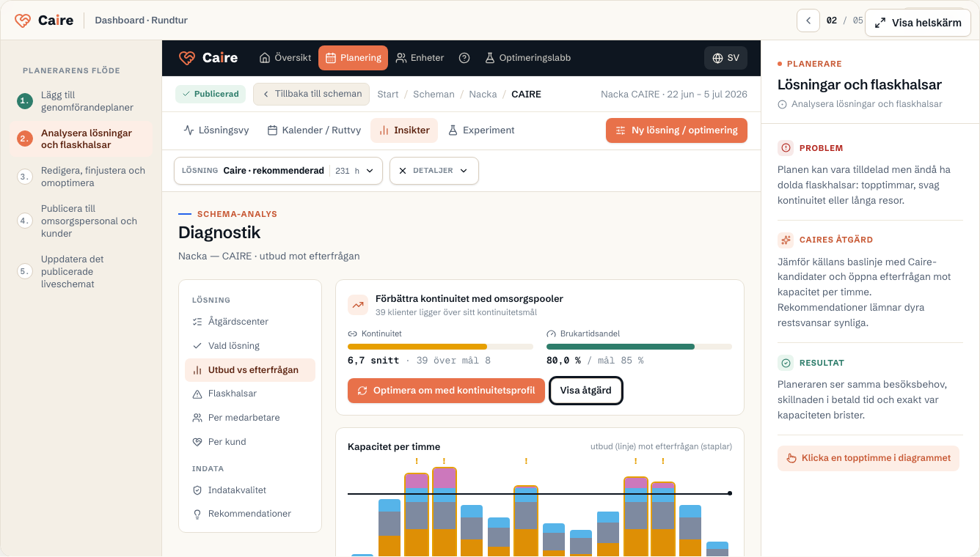Go to step 5 Uppdatera det publicerade liveschemat
Screen dimensions: 980x557
coord(81,271)
